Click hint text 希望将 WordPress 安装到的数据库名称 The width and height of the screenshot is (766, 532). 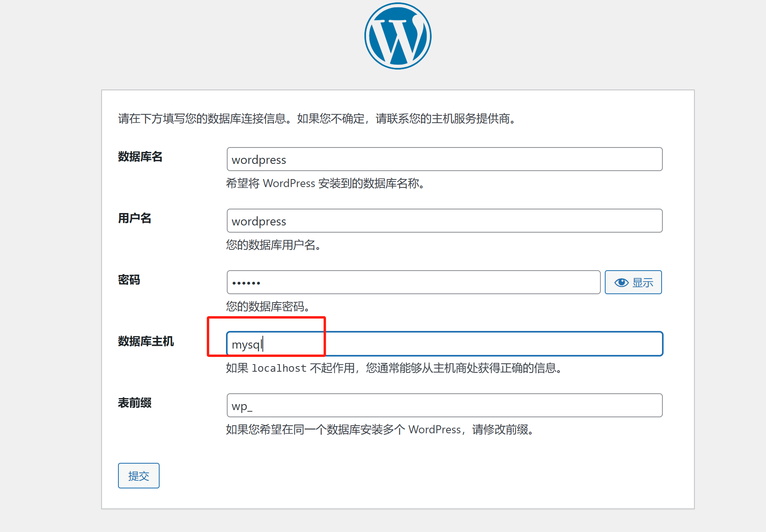pos(325,183)
